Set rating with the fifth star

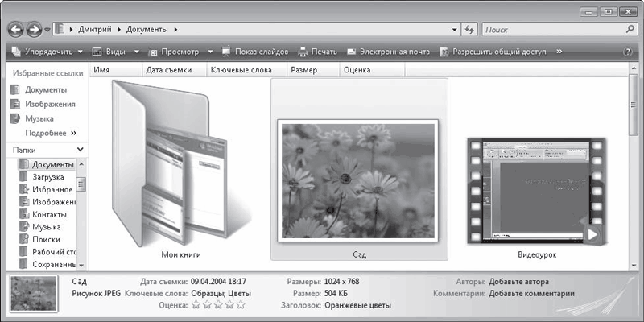tap(241, 305)
